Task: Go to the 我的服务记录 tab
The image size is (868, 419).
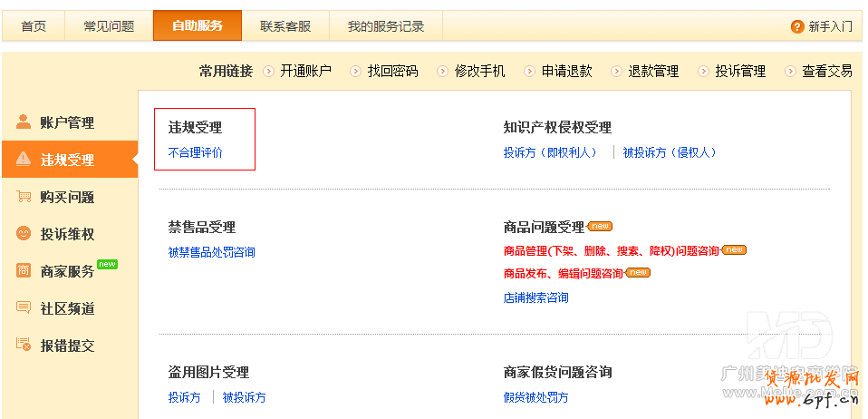Action: tap(386, 26)
